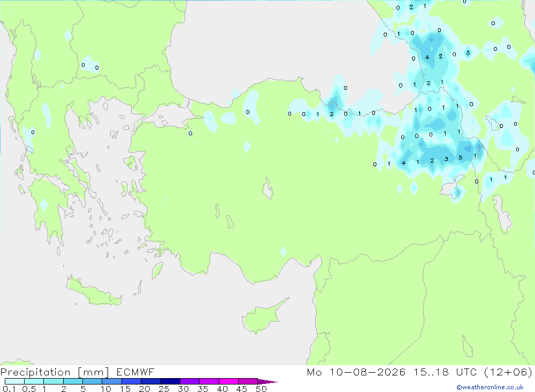This screenshot has height=392, width=535.
Task: Choose the 30–35 mm violet legend swatch
Action: [190, 381]
